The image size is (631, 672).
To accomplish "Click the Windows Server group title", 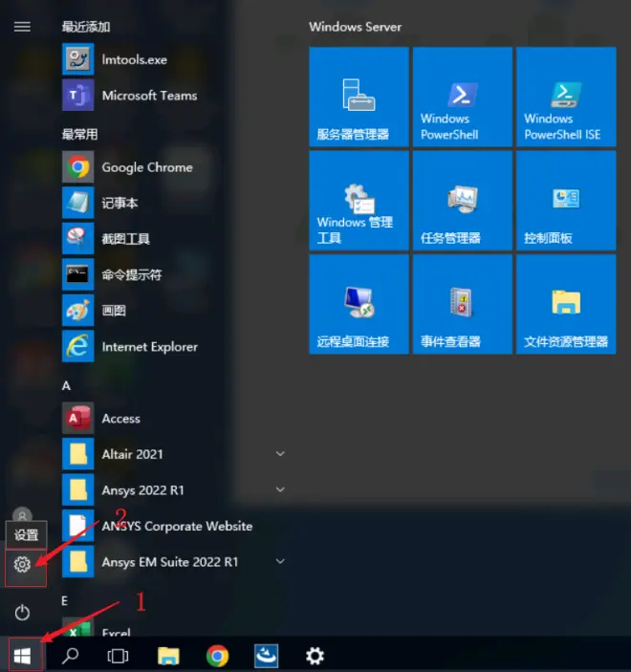I will click(356, 27).
